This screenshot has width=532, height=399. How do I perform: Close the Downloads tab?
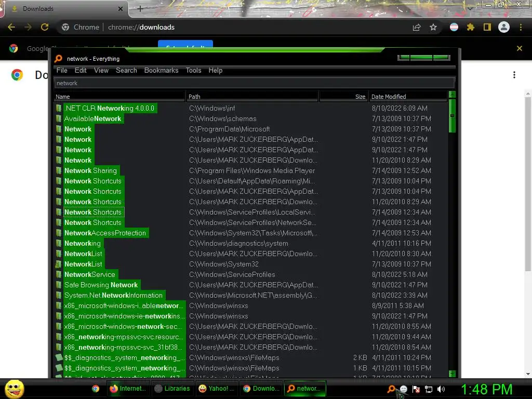[x=121, y=9]
